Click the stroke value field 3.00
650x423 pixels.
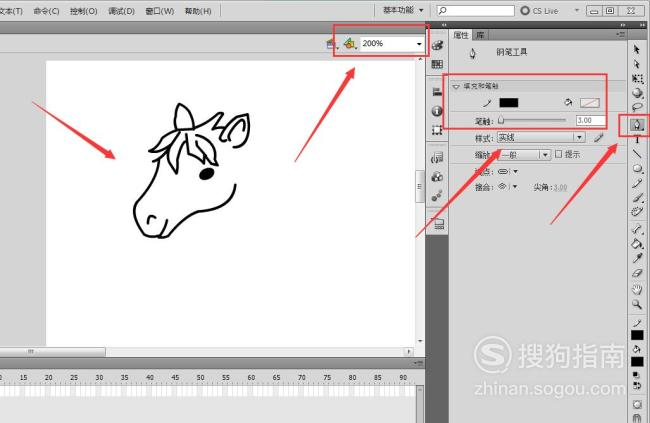(x=590, y=120)
